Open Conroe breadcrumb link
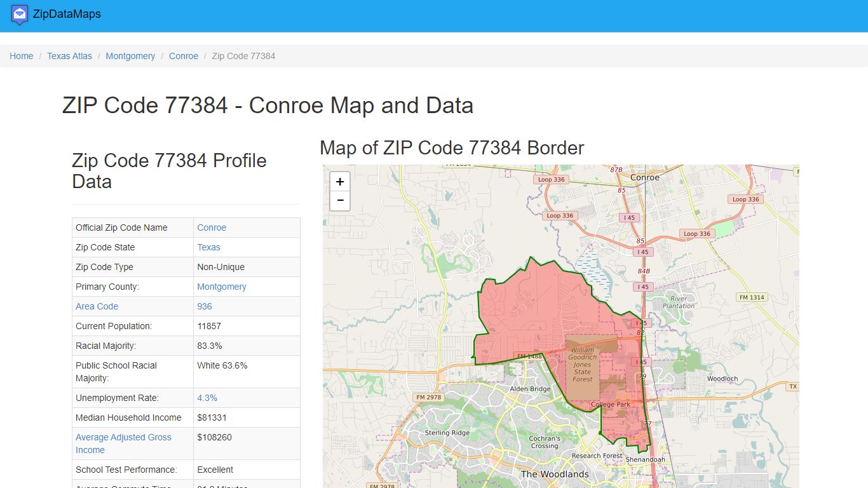The height and width of the screenshot is (488, 868). [184, 56]
